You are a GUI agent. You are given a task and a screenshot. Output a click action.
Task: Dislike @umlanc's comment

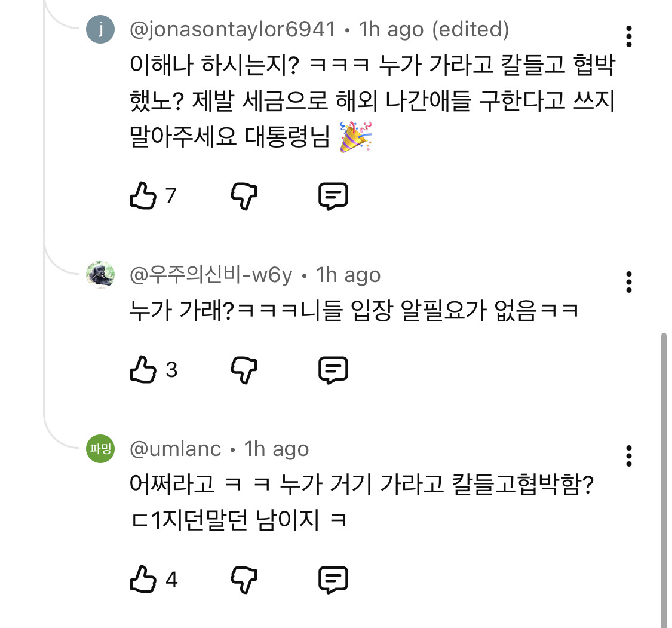click(x=243, y=578)
